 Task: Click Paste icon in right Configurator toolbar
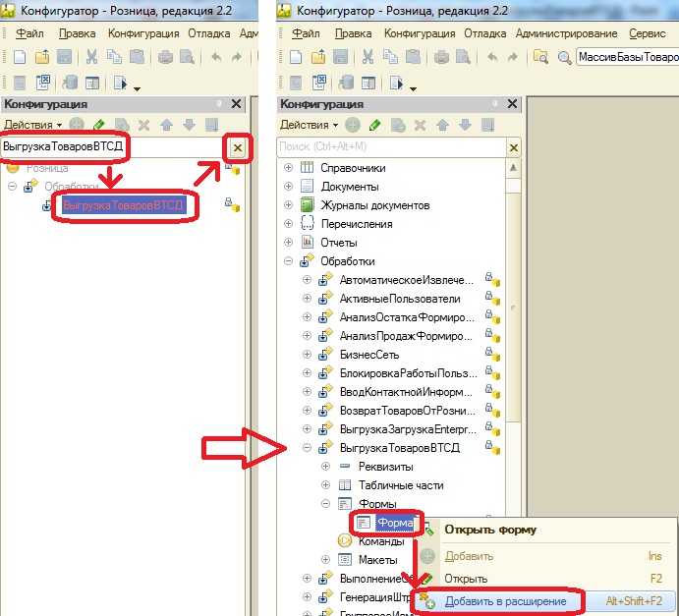pos(413,57)
